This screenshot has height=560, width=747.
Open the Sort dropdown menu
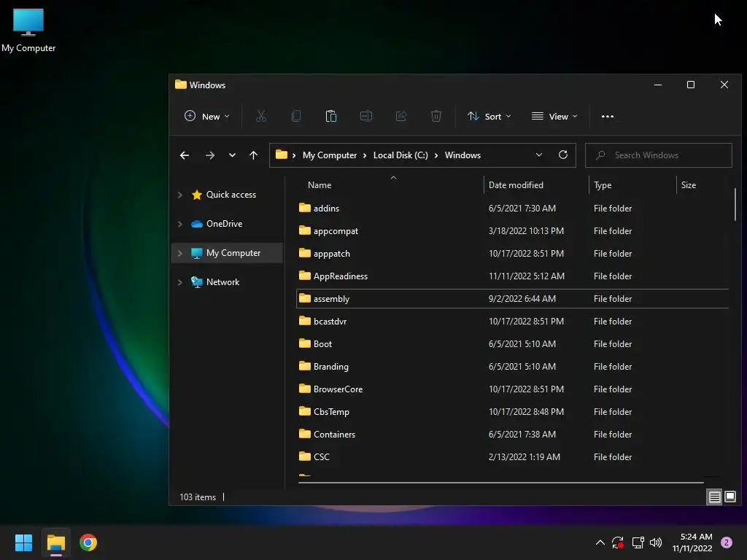(489, 116)
